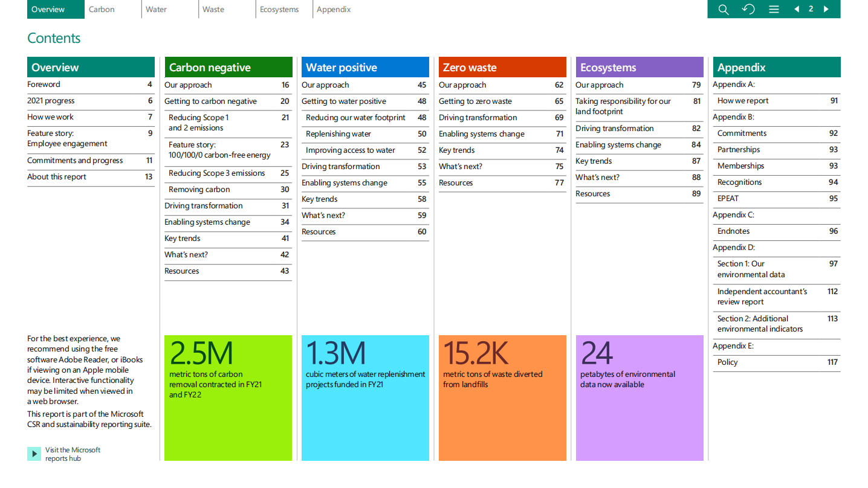Jump to Removing carbon section
The width and height of the screenshot is (868, 488).
coord(199,190)
